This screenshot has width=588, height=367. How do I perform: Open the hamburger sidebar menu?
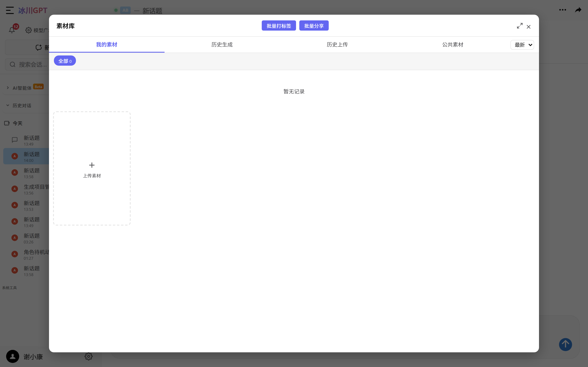coord(9,10)
